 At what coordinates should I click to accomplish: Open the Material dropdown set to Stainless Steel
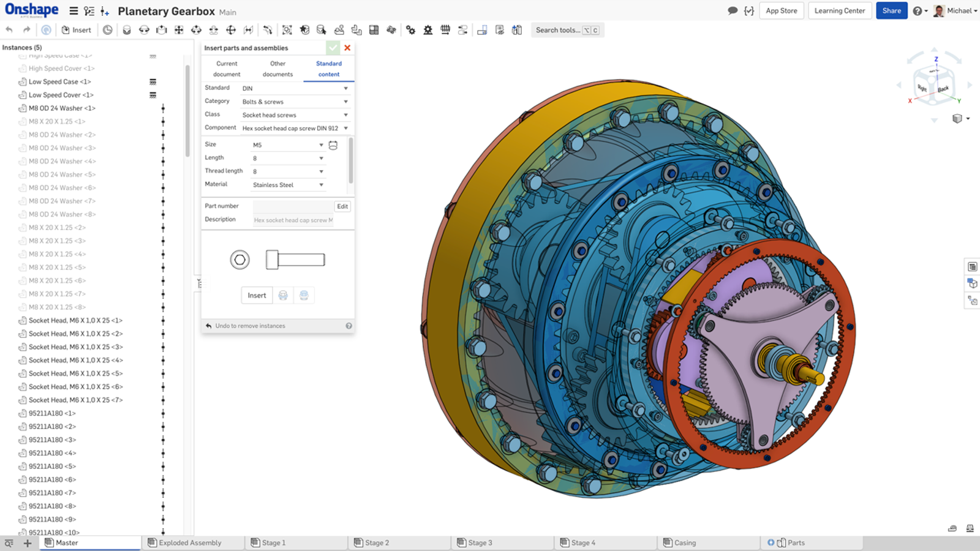(x=287, y=185)
